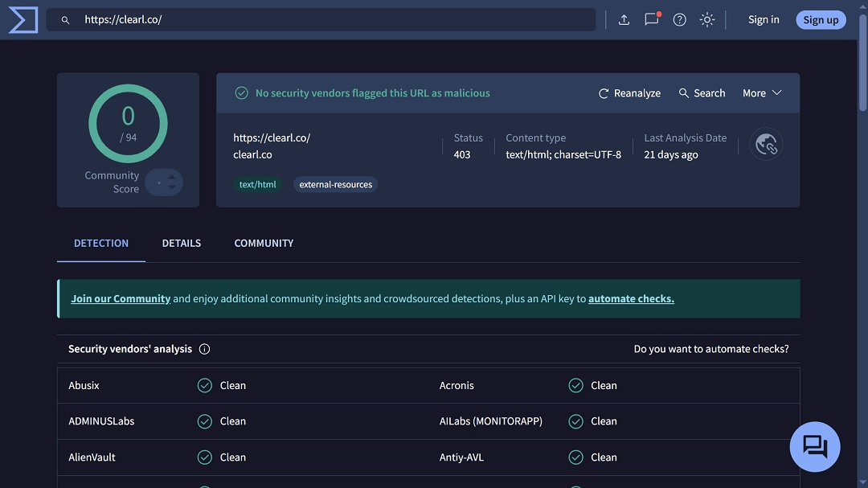Open the file upload icon
Screen dimensions: 868x488
pyautogui.click(x=624, y=19)
